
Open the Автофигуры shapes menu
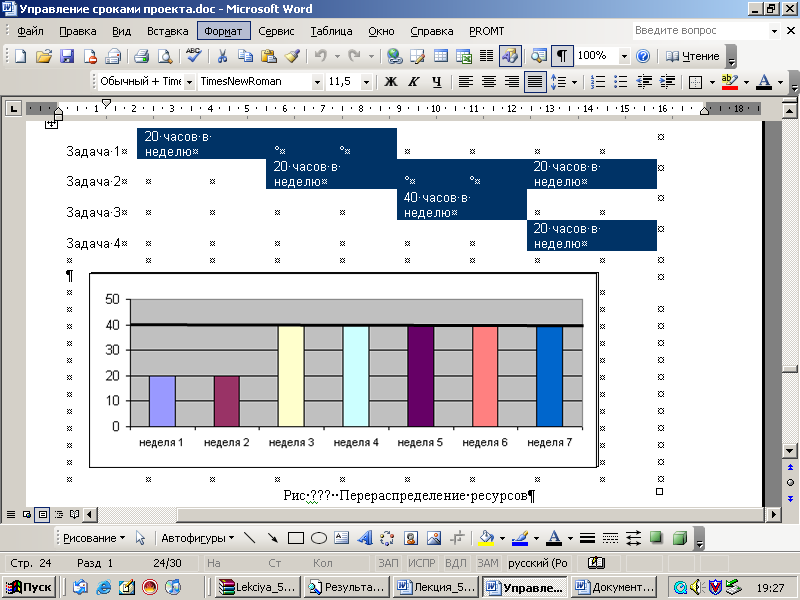(x=197, y=538)
